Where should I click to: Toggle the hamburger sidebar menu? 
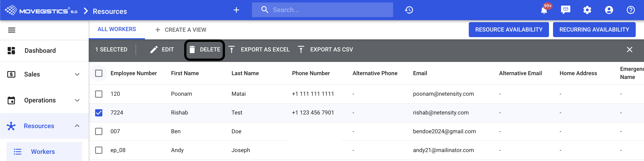(x=12, y=30)
